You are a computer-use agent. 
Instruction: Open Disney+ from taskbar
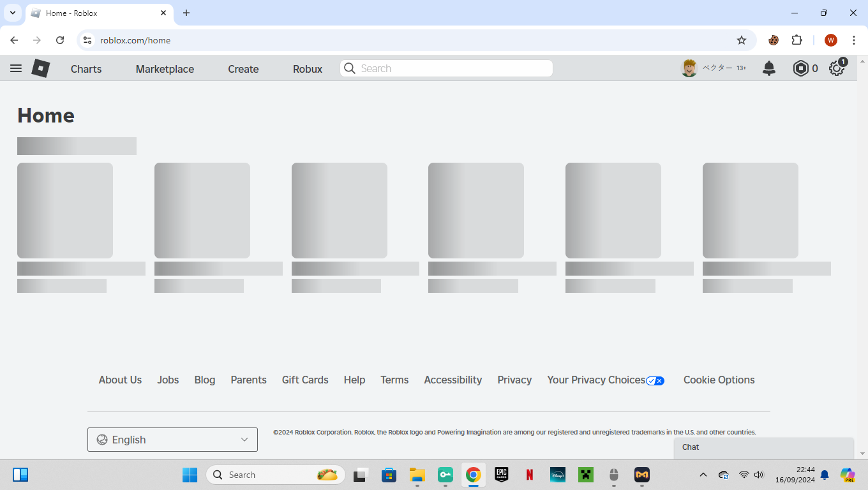tap(558, 475)
